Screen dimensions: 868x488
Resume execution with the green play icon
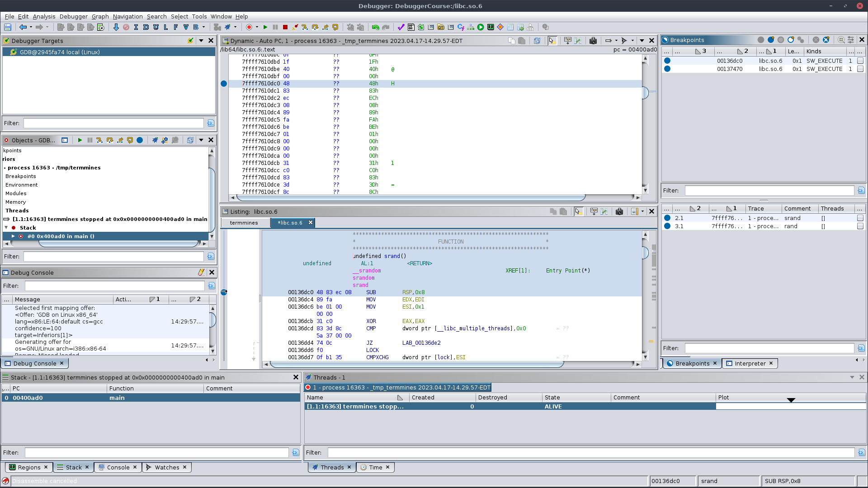tap(265, 27)
